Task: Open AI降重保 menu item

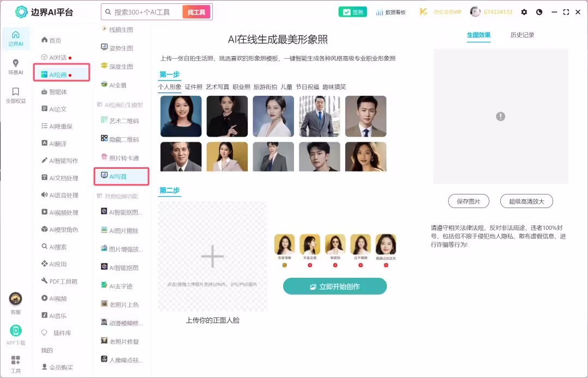Action: tap(57, 126)
